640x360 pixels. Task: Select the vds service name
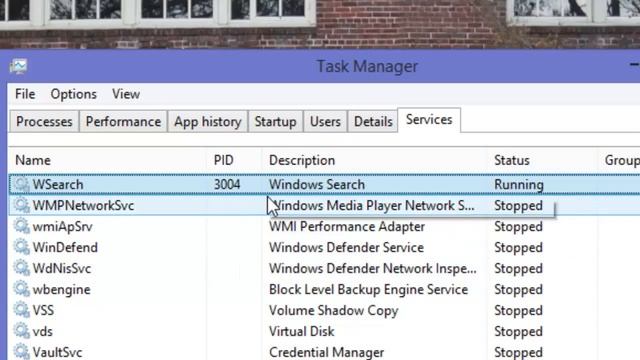click(42, 331)
